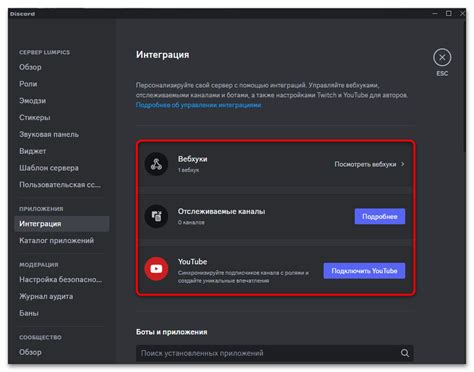The height and width of the screenshot is (372, 474).
Task: Click Подключить YouTube button
Action: pyautogui.click(x=364, y=271)
